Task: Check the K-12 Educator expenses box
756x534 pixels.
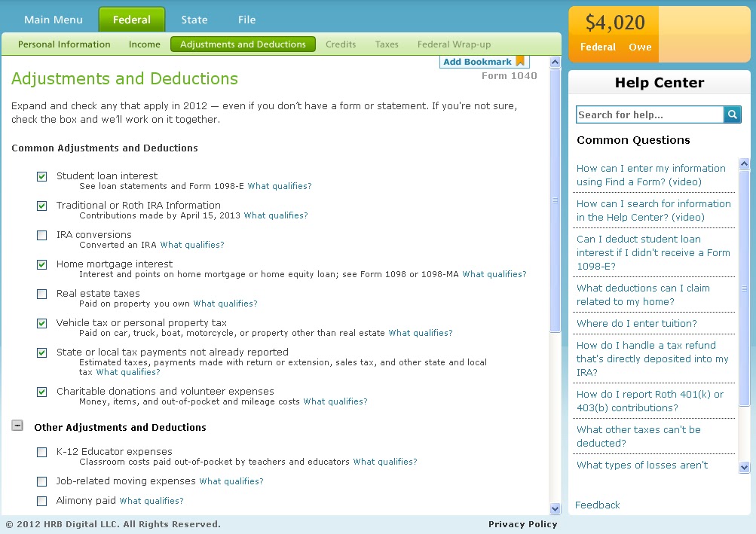Action: pos(41,452)
